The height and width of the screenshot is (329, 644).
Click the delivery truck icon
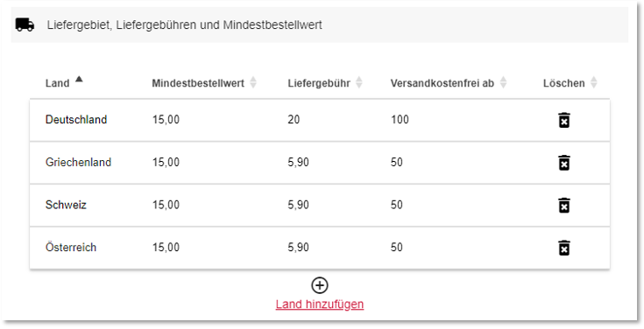click(25, 24)
